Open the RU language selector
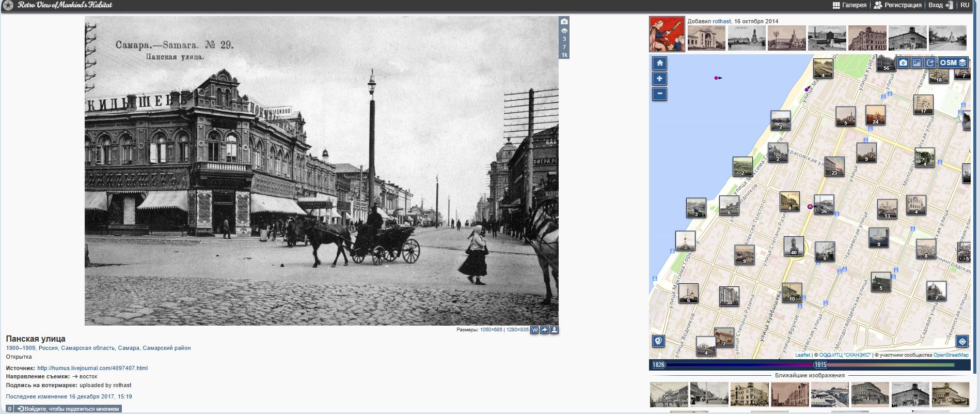 [x=965, y=5]
